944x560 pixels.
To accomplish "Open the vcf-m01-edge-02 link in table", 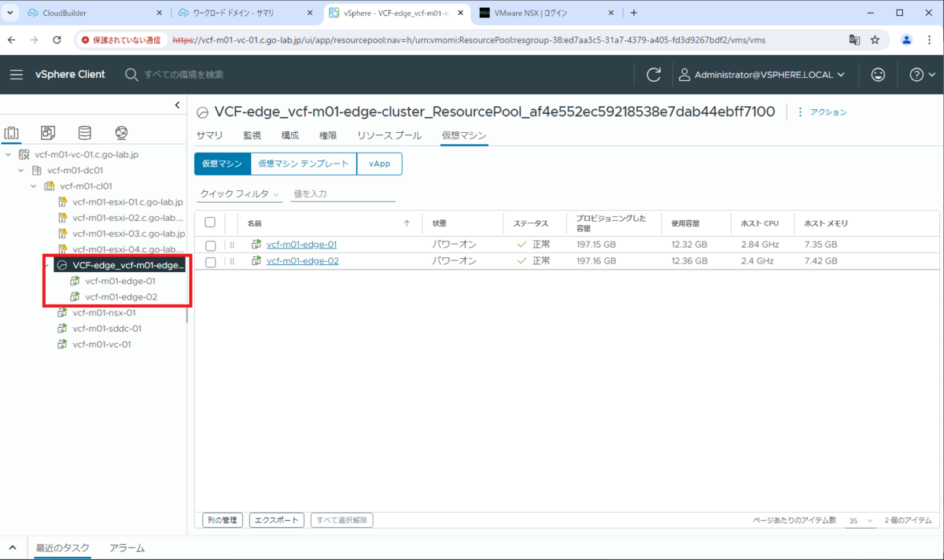I will tap(303, 261).
